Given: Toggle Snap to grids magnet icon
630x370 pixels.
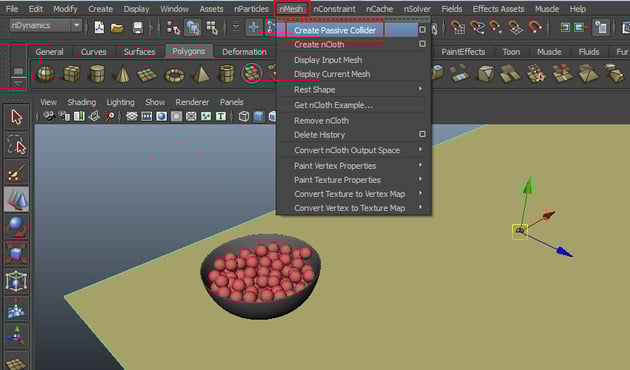Looking at the screenshot, I should (457, 27).
